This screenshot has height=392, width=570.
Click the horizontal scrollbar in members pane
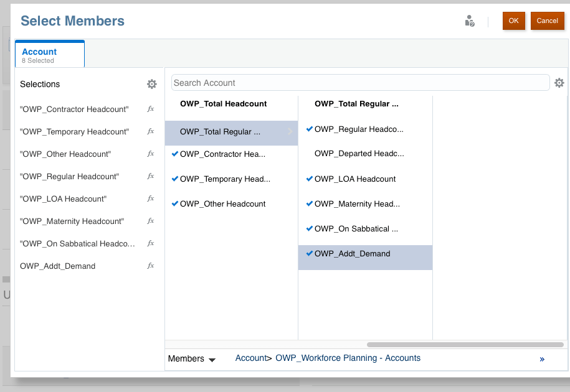[x=465, y=344]
